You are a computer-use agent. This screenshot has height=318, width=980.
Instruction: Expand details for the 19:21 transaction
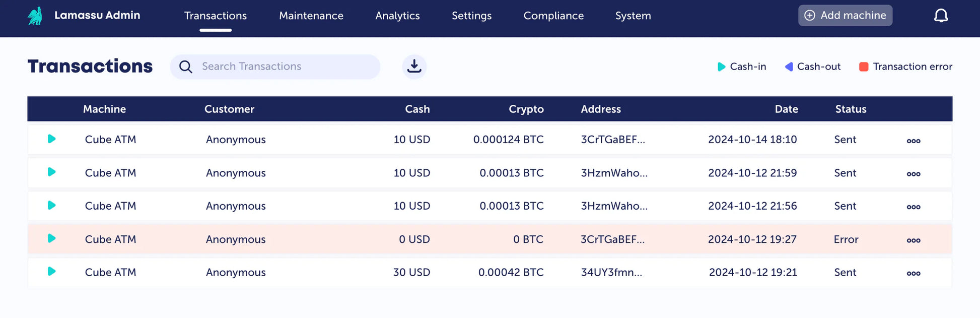coord(913,273)
